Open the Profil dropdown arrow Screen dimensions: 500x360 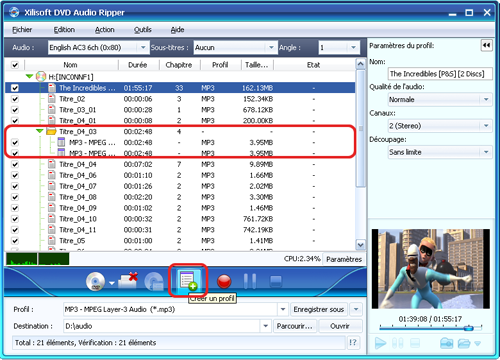[283, 309]
